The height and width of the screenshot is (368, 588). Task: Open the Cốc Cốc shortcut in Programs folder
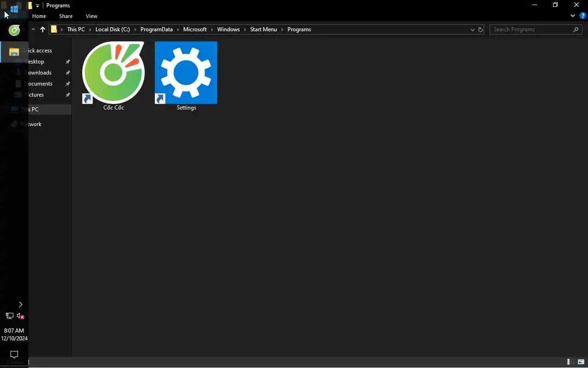(113, 73)
